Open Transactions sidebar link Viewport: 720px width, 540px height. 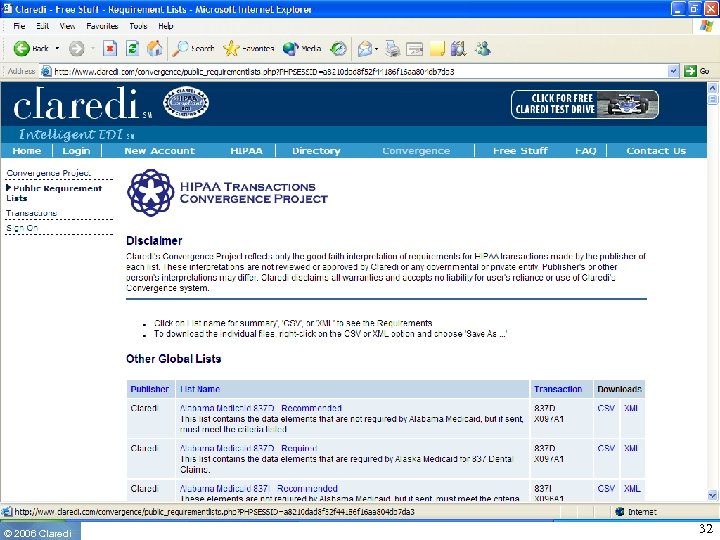[31, 213]
